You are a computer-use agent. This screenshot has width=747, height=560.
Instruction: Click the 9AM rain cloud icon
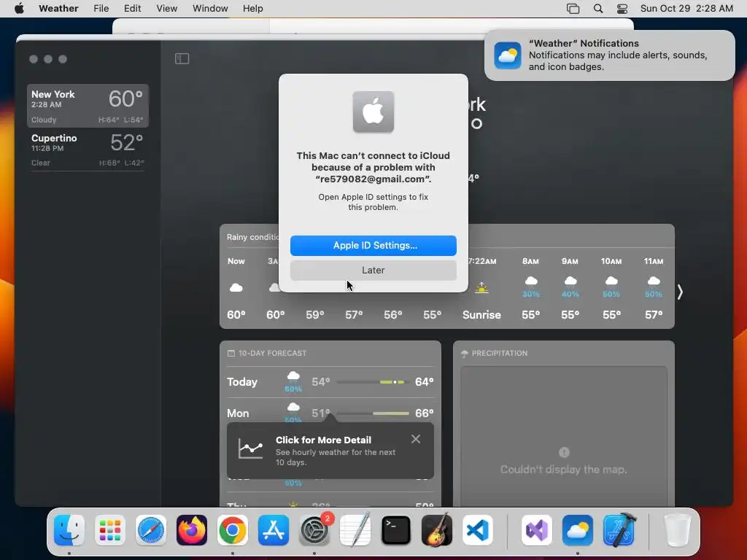(x=570, y=281)
